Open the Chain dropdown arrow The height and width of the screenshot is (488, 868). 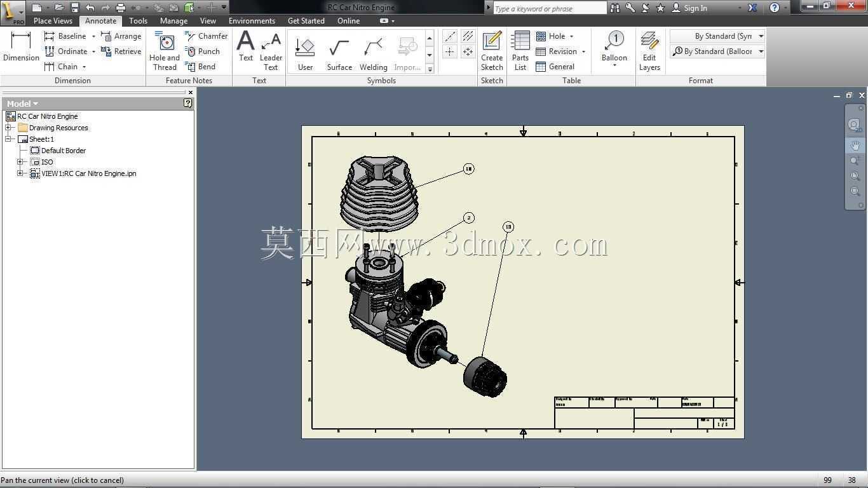[x=84, y=67]
